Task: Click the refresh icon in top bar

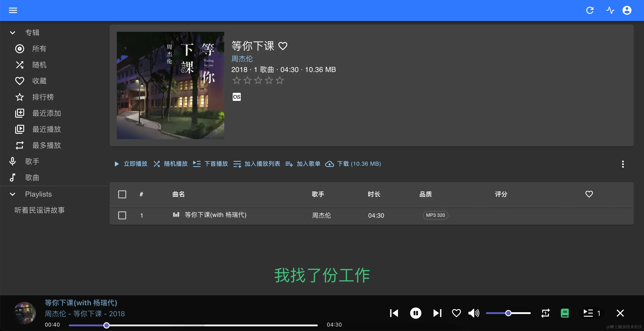Action: tap(590, 10)
